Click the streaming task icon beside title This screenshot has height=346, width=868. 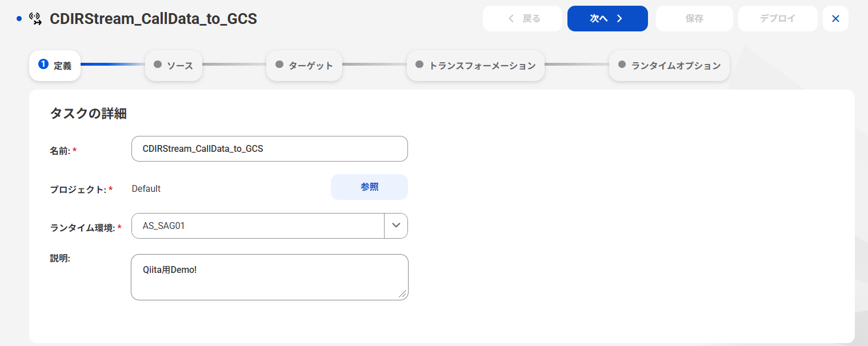click(35, 19)
